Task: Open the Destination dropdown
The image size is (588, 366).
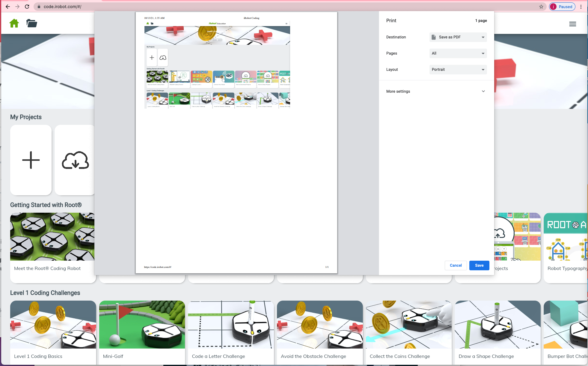Action: click(458, 37)
